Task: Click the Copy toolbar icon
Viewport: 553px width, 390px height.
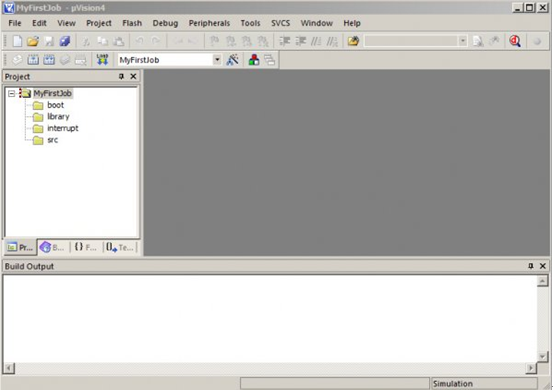Action: 102,41
